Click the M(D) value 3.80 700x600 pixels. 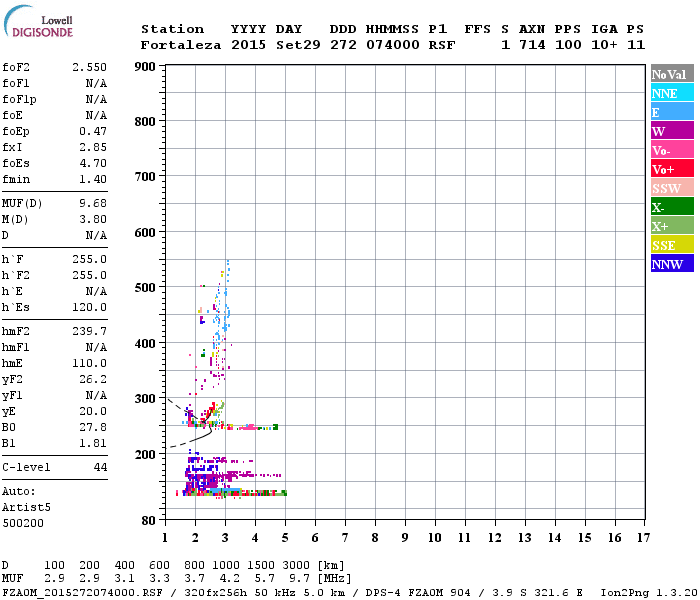(x=93, y=220)
